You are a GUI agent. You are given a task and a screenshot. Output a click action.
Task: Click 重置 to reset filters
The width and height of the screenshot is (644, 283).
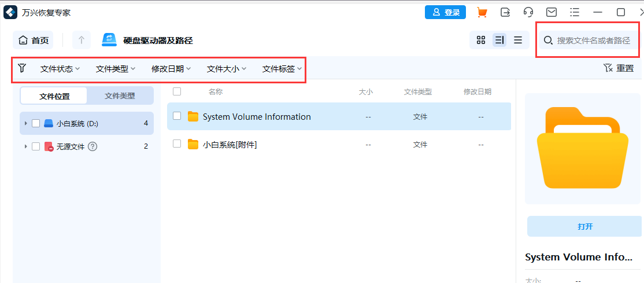619,68
